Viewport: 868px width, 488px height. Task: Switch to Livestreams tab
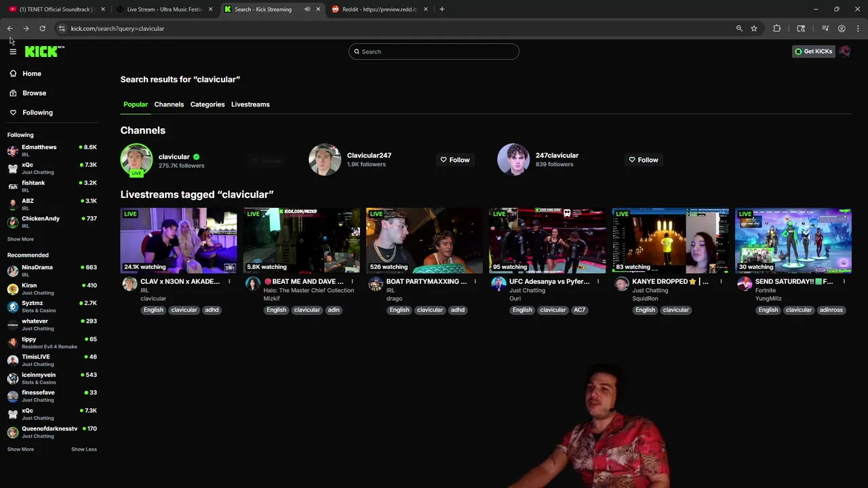(250, 104)
